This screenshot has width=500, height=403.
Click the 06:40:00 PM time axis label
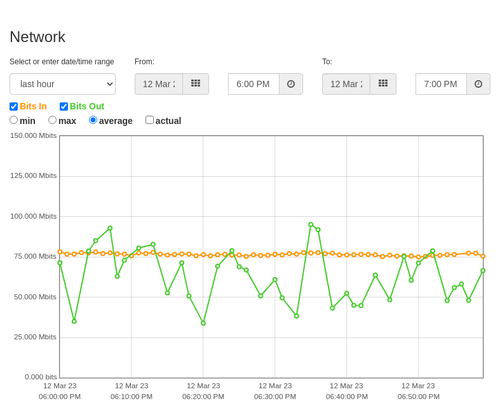[347, 397]
